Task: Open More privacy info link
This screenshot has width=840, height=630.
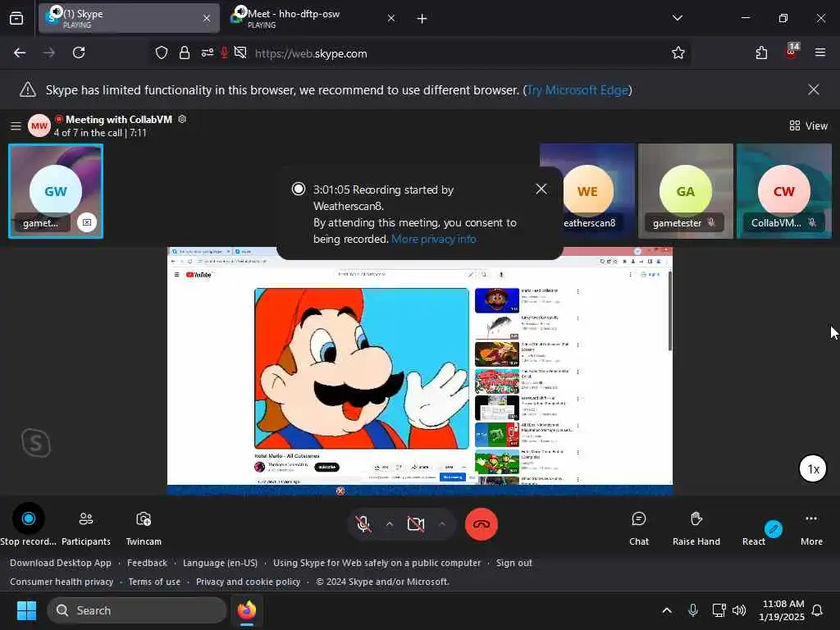Action: tap(433, 239)
